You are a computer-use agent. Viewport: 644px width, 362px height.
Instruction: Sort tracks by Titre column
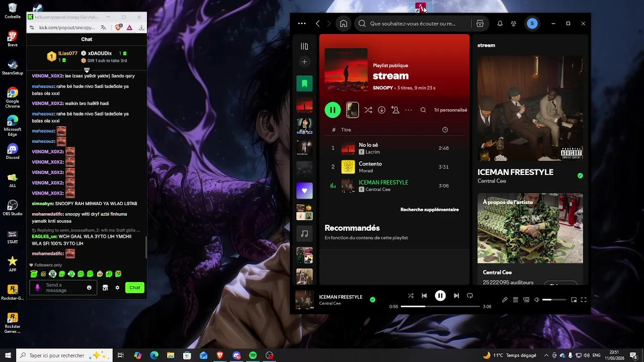pyautogui.click(x=346, y=130)
